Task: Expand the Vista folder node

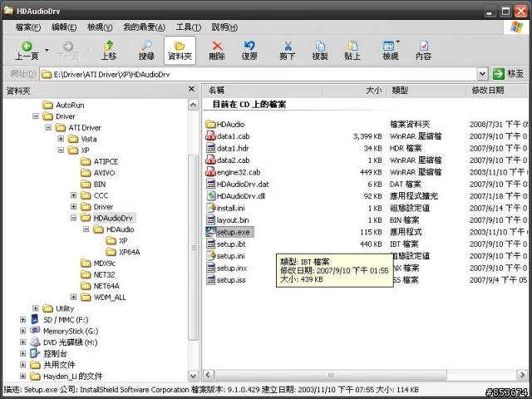Action: (61, 139)
